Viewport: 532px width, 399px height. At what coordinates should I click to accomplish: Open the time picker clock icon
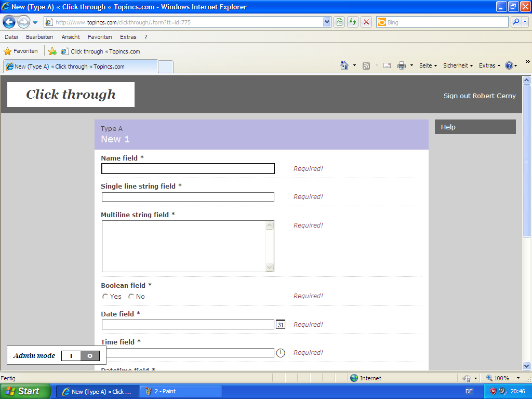click(281, 353)
